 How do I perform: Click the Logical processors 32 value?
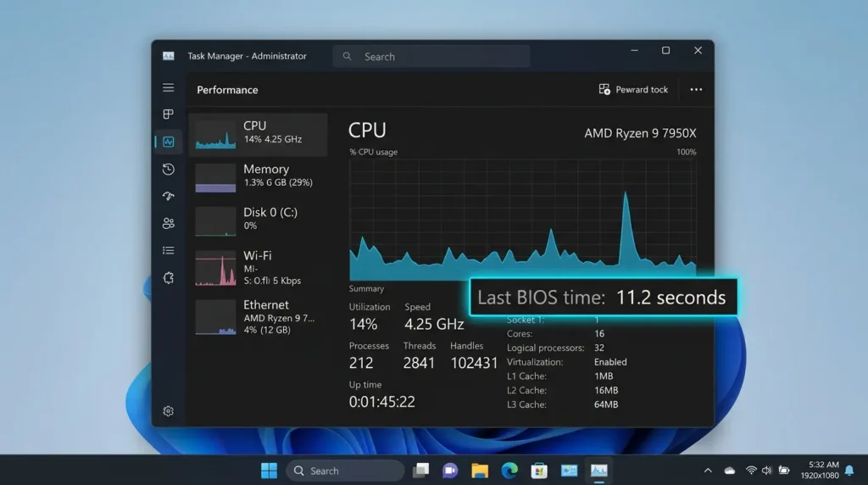599,348
